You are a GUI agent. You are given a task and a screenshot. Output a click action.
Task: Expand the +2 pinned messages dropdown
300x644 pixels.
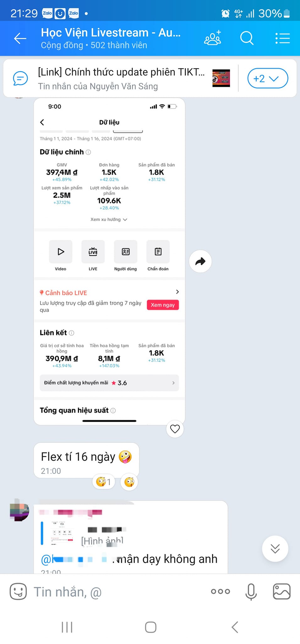[268, 78]
